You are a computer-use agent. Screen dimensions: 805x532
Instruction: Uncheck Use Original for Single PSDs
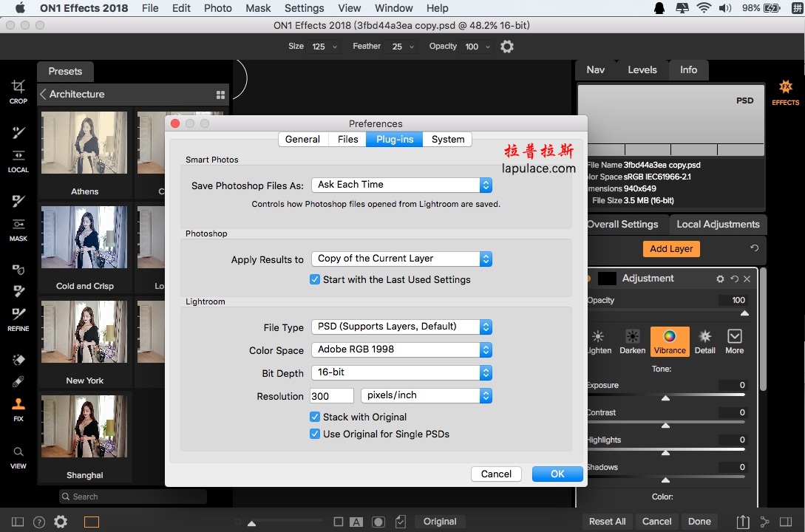click(x=315, y=434)
